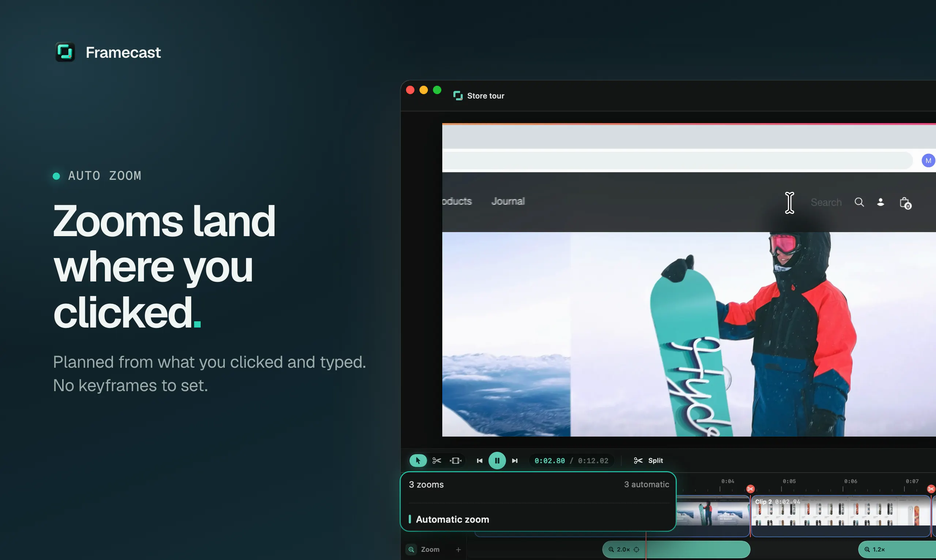
Task: Click the 0:04 ruler mark on timeline
Action: pyautogui.click(x=727, y=481)
